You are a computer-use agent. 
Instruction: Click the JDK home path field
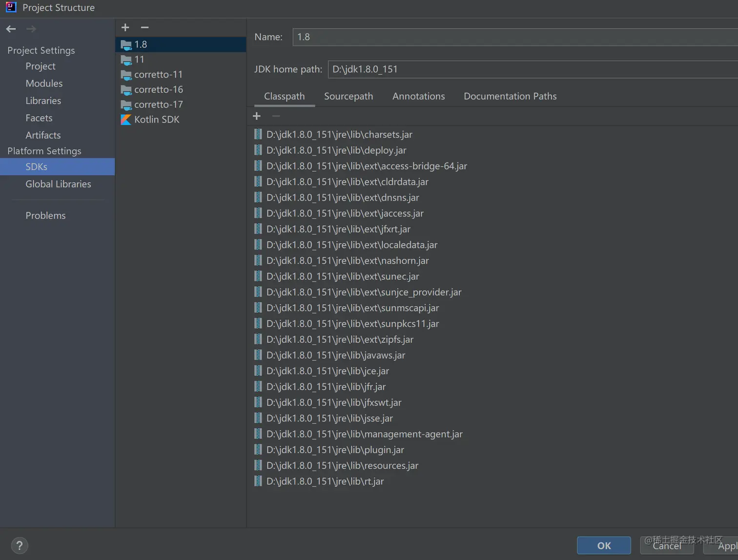point(533,69)
